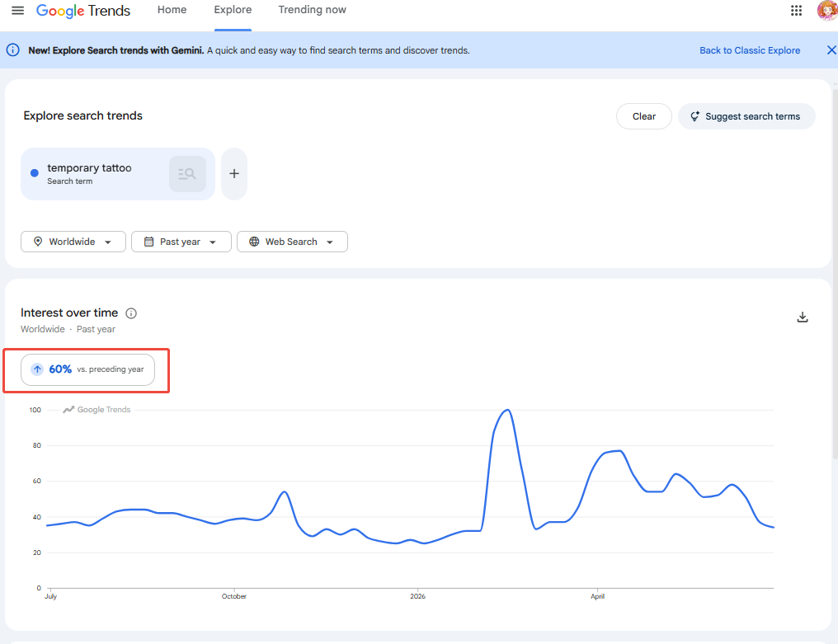Click the blue dot of temporary tattoo term
This screenshot has width=838, height=644.
coord(34,172)
